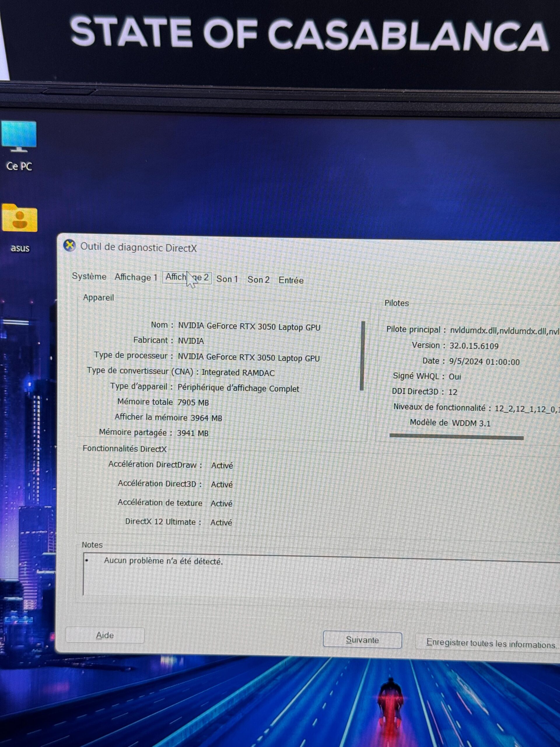The height and width of the screenshot is (747, 560).
Task: Switch to the Système tab
Action: pyautogui.click(x=89, y=276)
